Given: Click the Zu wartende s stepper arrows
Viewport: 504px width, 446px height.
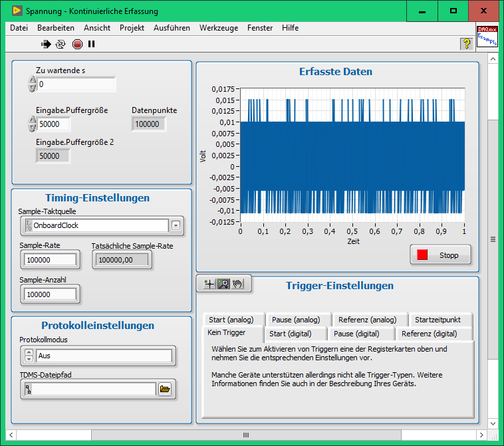Looking at the screenshot, I should pyautogui.click(x=32, y=84).
